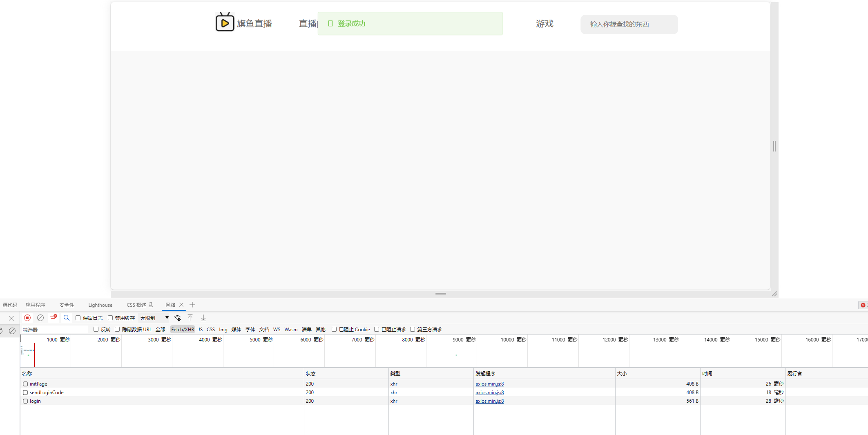Export HAR file using the down arrow icon
The height and width of the screenshot is (435, 868).
(x=203, y=318)
